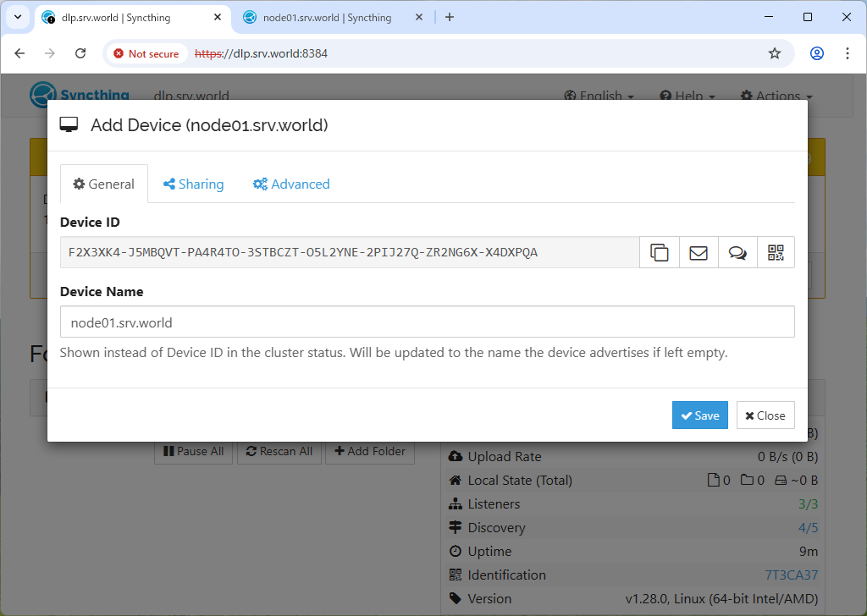The height and width of the screenshot is (616, 867).
Task: Bookmark this page with star icon
Action: click(x=774, y=53)
